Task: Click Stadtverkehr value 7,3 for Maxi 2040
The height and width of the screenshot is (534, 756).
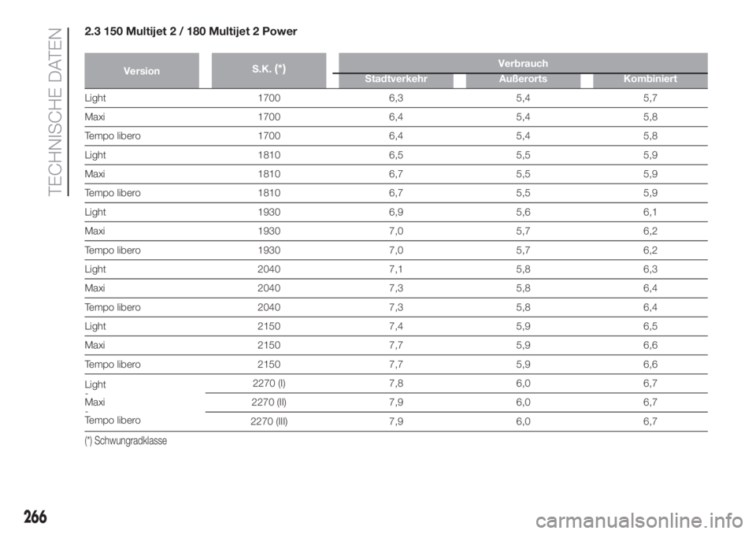Action: pos(396,288)
